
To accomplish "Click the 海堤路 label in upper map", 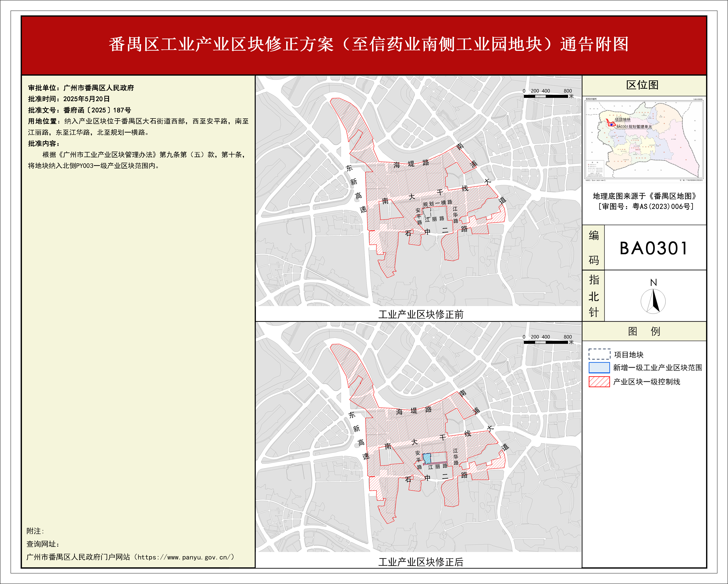I will click(411, 164).
